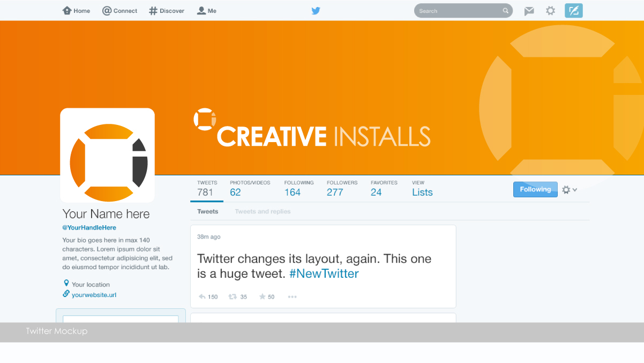Image resolution: width=644 pixels, height=363 pixels.
Task: Open the user actions gear dropdown
Action: (569, 190)
